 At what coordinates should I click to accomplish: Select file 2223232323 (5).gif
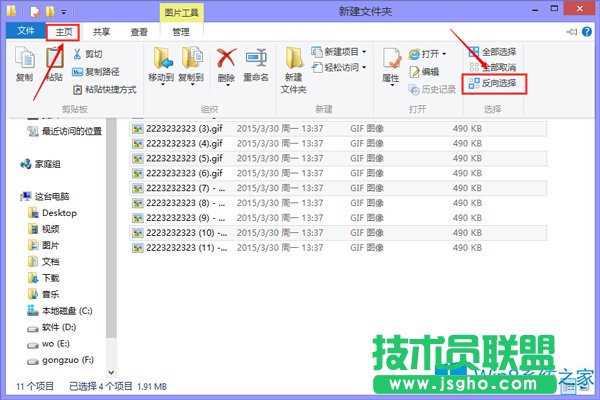point(338,158)
